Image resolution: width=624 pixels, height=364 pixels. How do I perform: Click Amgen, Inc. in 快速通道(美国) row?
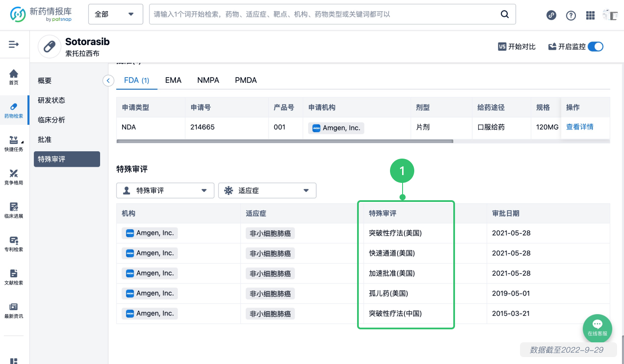(150, 253)
